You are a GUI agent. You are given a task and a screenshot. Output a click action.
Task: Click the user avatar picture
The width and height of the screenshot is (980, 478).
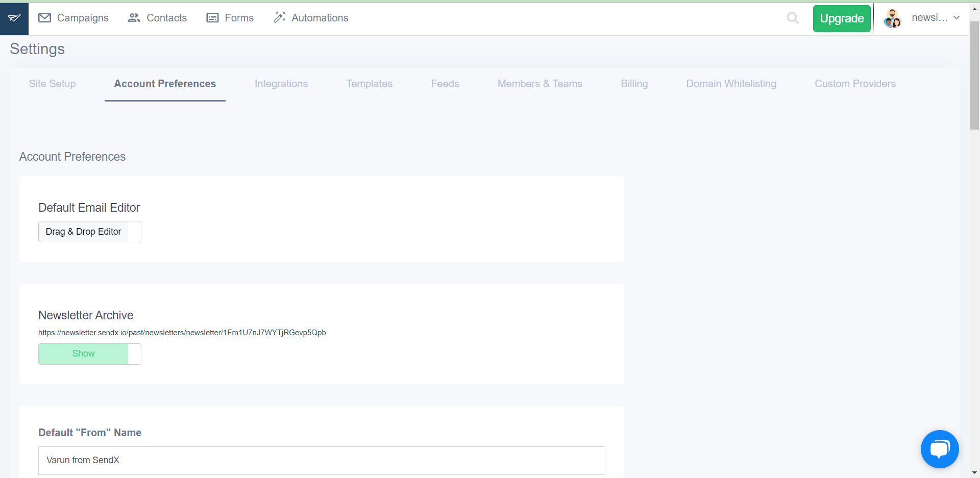click(892, 18)
